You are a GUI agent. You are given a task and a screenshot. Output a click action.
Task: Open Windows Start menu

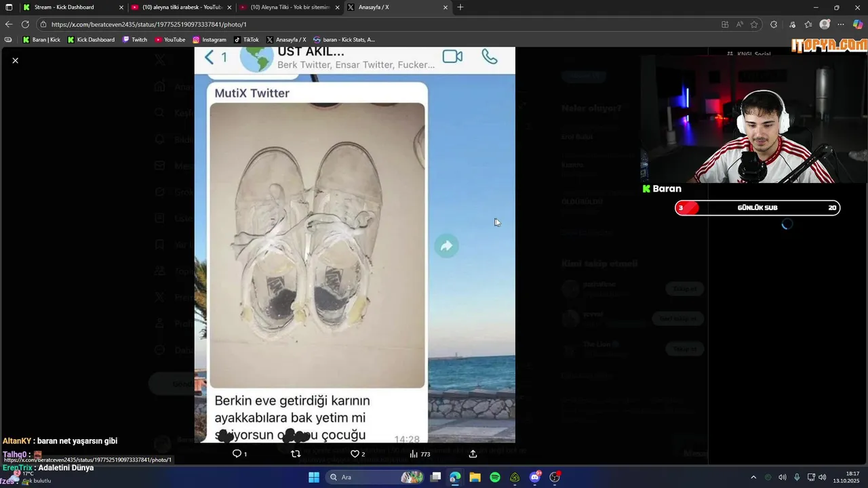point(314,477)
